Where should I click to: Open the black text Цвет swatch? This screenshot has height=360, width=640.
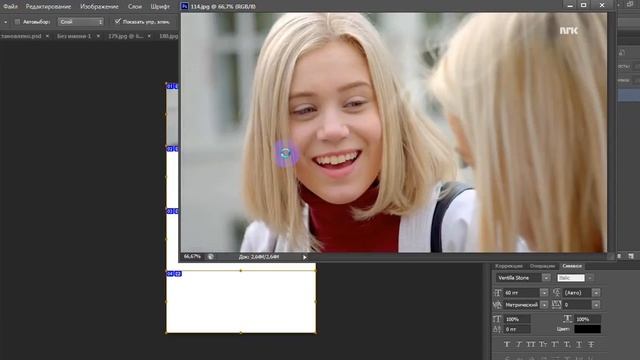tap(587, 329)
